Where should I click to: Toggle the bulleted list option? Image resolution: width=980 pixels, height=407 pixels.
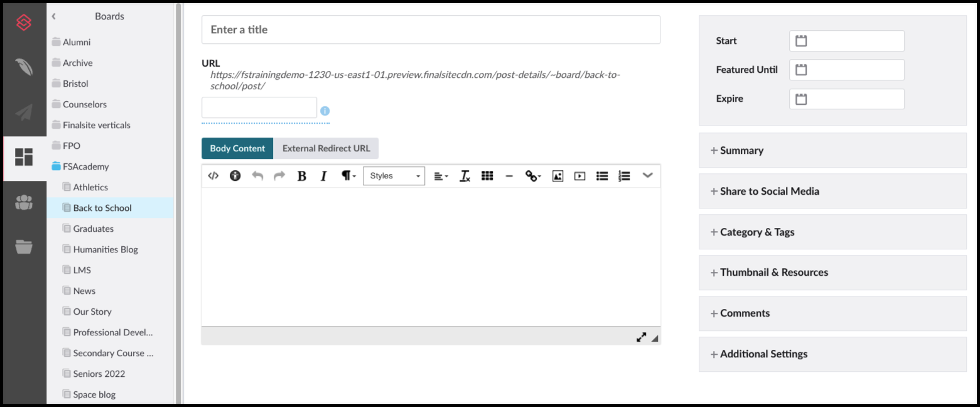pos(602,176)
